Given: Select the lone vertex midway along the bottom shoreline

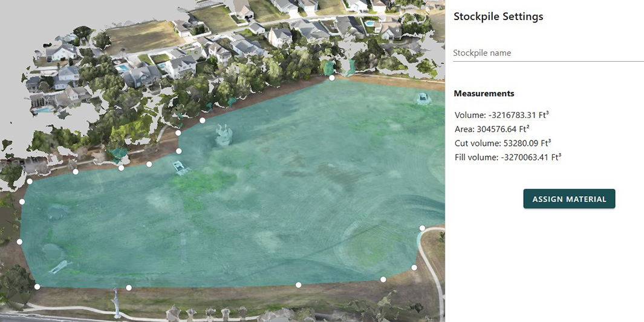Looking at the screenshot, I should [x=299, y=284].
